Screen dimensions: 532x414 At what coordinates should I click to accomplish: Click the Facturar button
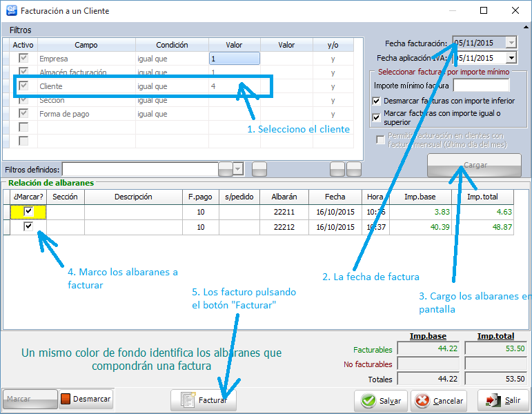pyautogui.click(x=204, y=400)
